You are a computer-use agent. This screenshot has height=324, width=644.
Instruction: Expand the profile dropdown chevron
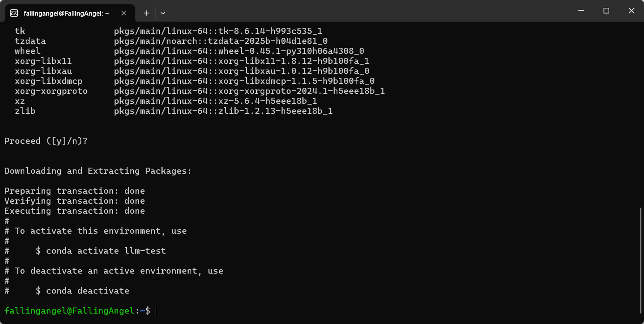tap(163, 13)
